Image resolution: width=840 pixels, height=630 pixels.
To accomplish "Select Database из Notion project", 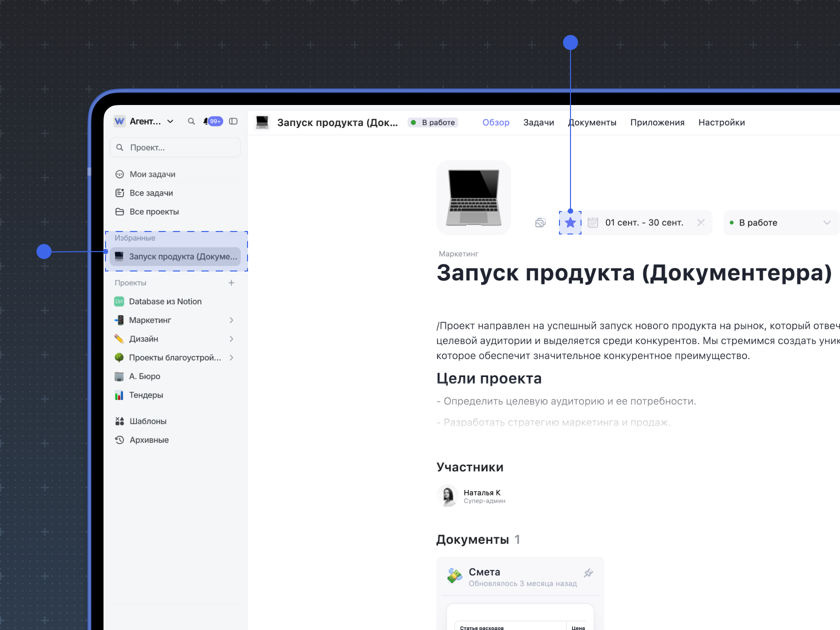I will [x=165, y=301].
